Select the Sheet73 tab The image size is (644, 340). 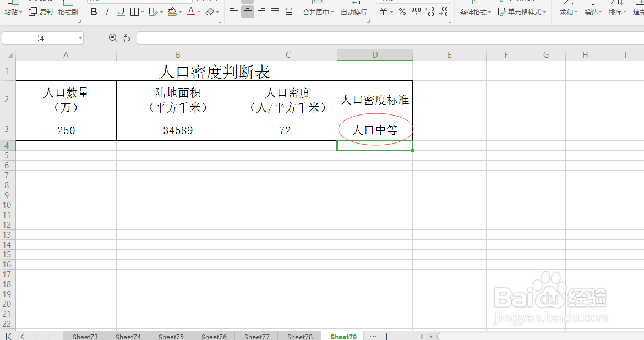click(x=84, y=336)
